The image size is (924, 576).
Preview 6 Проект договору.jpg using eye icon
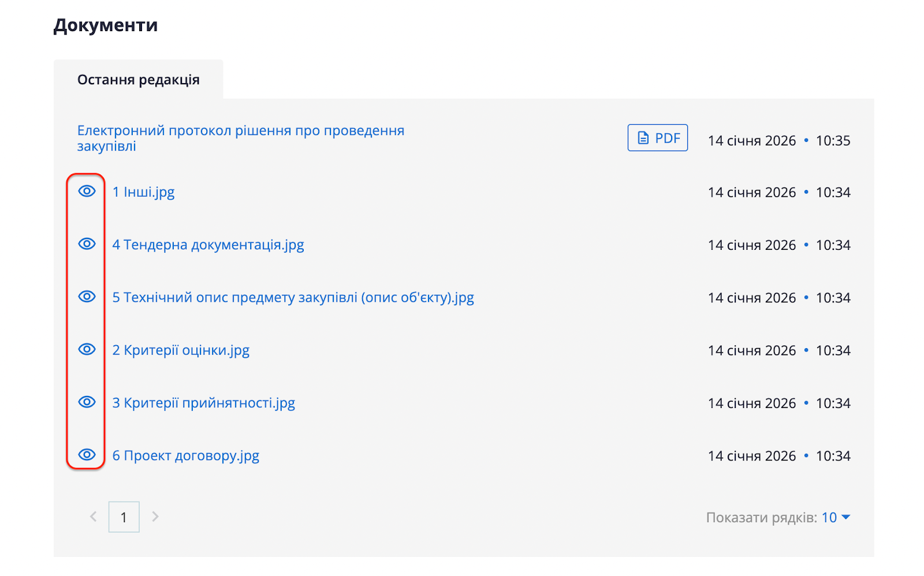[87, 455]
